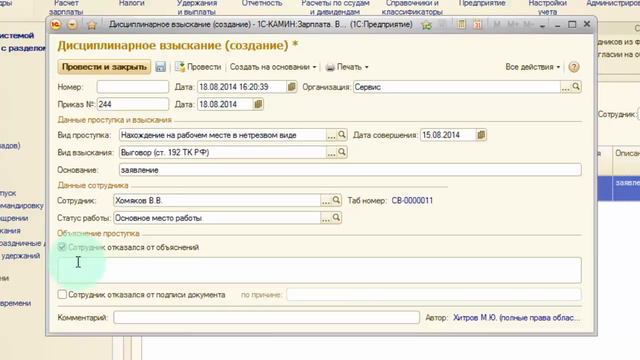Click the ellipsis select button for Вид проступка
Viewport: 640px width, 360px height.
[331, 135]
